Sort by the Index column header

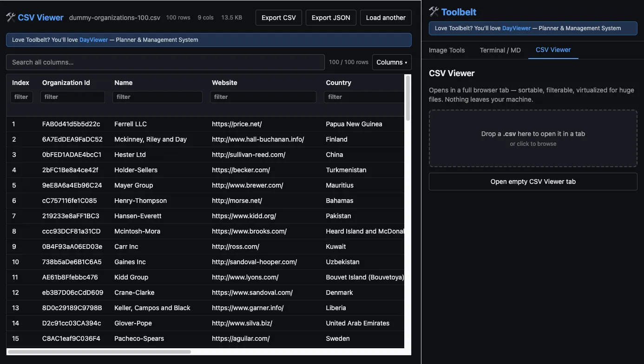[x=20, y=83]
